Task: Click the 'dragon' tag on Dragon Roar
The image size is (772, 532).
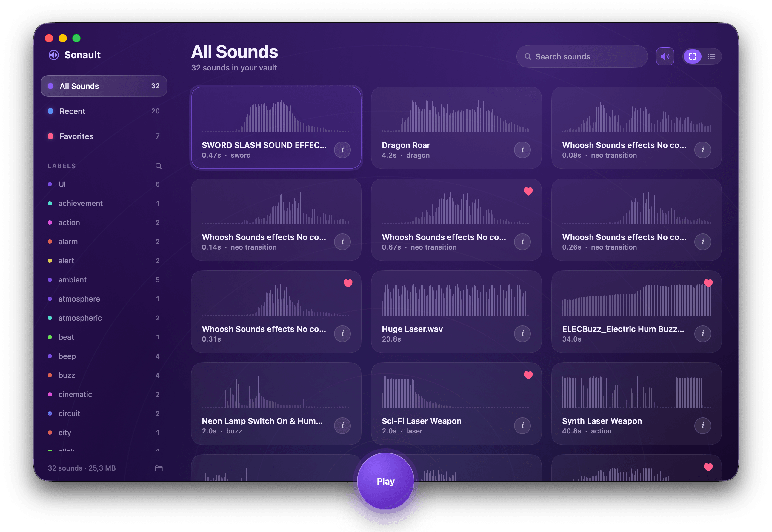Action: (x=418, y=155)
